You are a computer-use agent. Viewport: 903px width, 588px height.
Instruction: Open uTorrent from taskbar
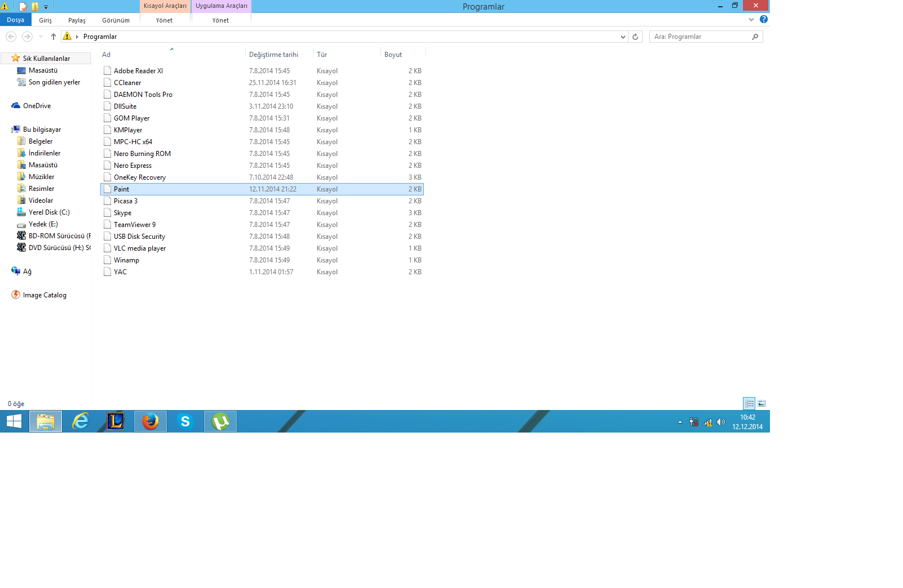tap(220, 421)
